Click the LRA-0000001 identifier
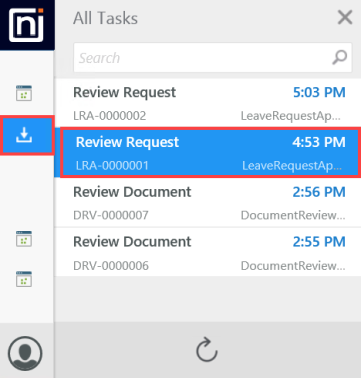Viewport: 361px width, 378px height. point(112,165)
